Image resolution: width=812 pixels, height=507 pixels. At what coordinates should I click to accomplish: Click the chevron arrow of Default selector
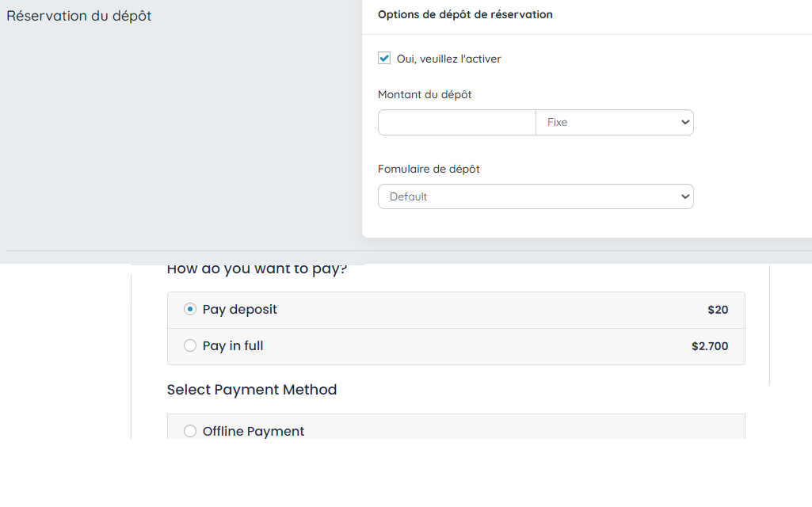coord(684,196)
